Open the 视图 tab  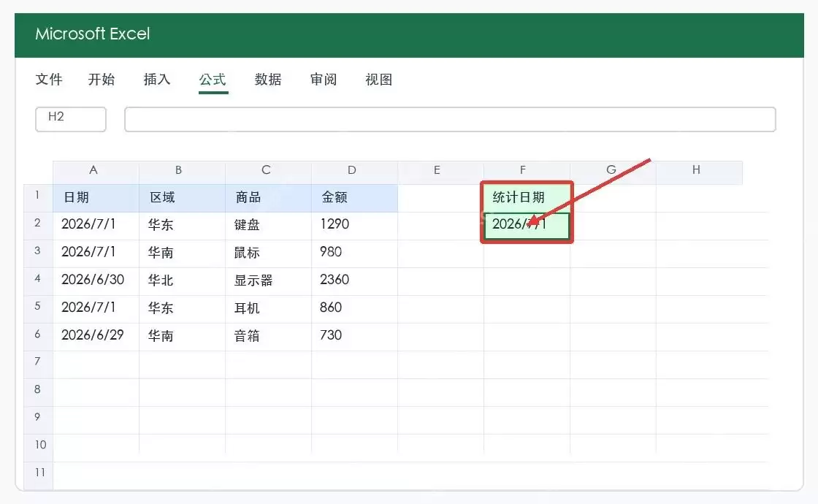coord(379,80)
